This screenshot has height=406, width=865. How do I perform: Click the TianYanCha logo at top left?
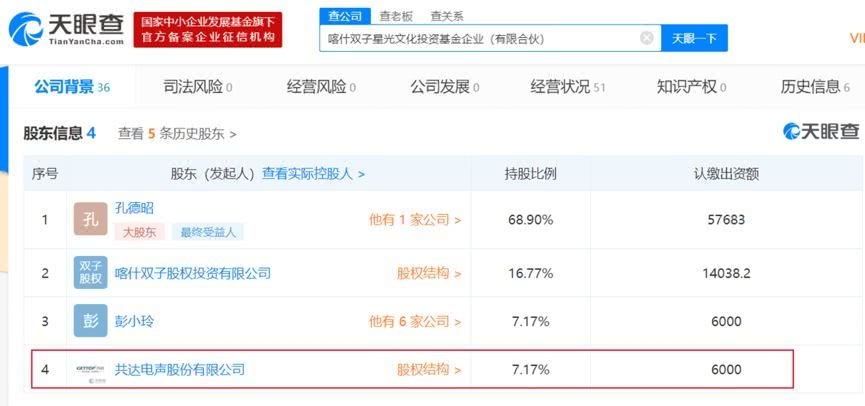(x=66, y=29)
